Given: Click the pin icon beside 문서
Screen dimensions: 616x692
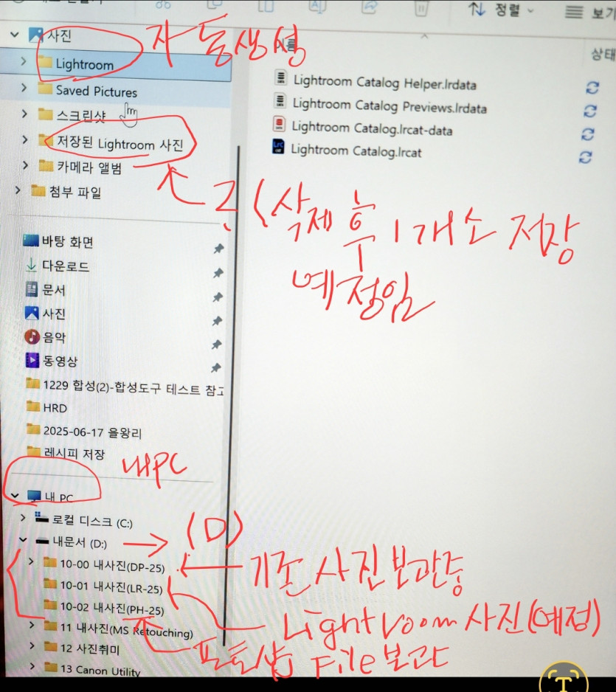Looking at the screenshot, I should pyautogui.click(x=217, y=297).
